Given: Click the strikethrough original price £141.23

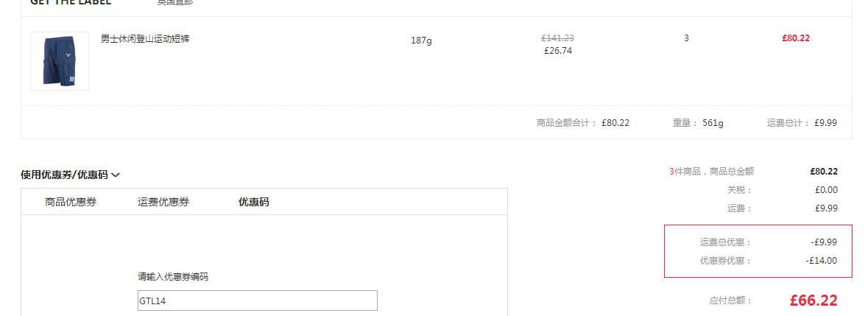Looking at the screenshot, I should [557, 38].
